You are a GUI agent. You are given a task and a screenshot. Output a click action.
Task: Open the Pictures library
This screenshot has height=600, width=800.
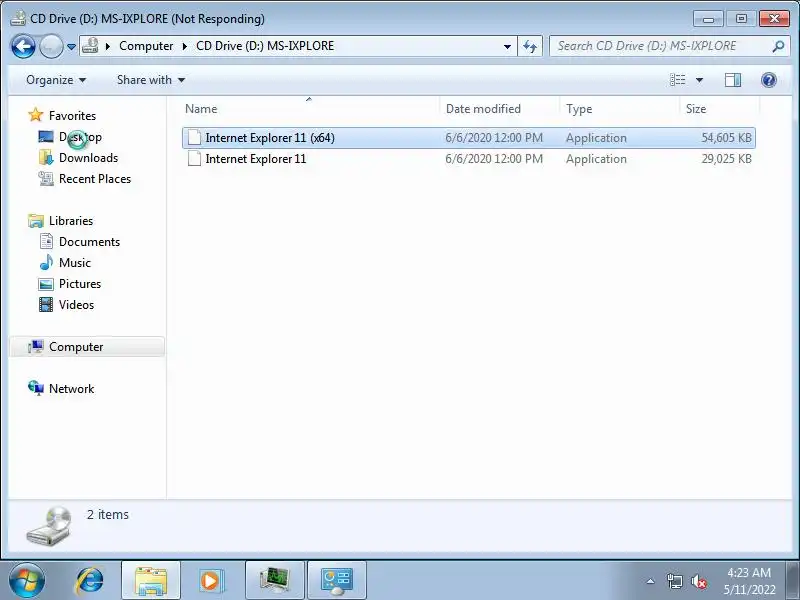[x=80, y=284]
